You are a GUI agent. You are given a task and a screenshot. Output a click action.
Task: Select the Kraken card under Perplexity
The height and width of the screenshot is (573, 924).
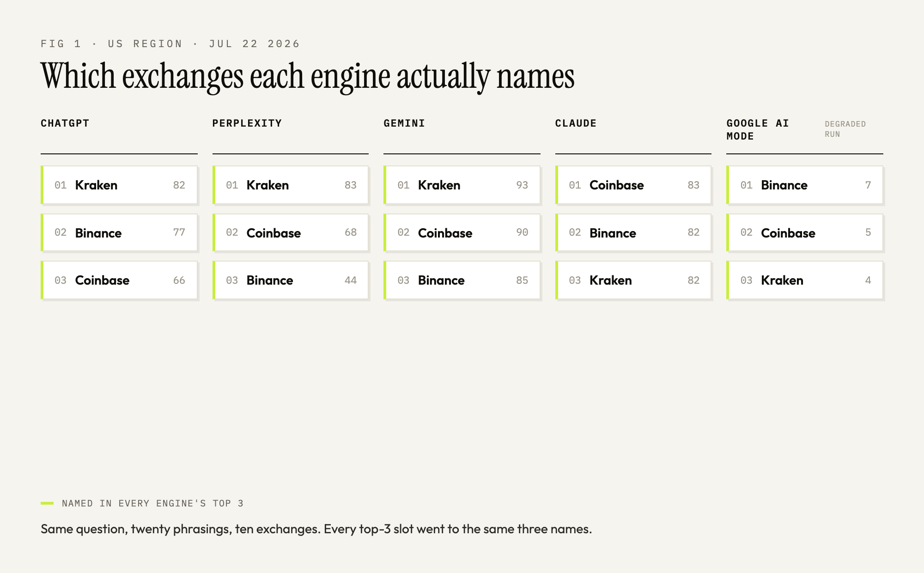pyautogui.click(x=291, y=185)
